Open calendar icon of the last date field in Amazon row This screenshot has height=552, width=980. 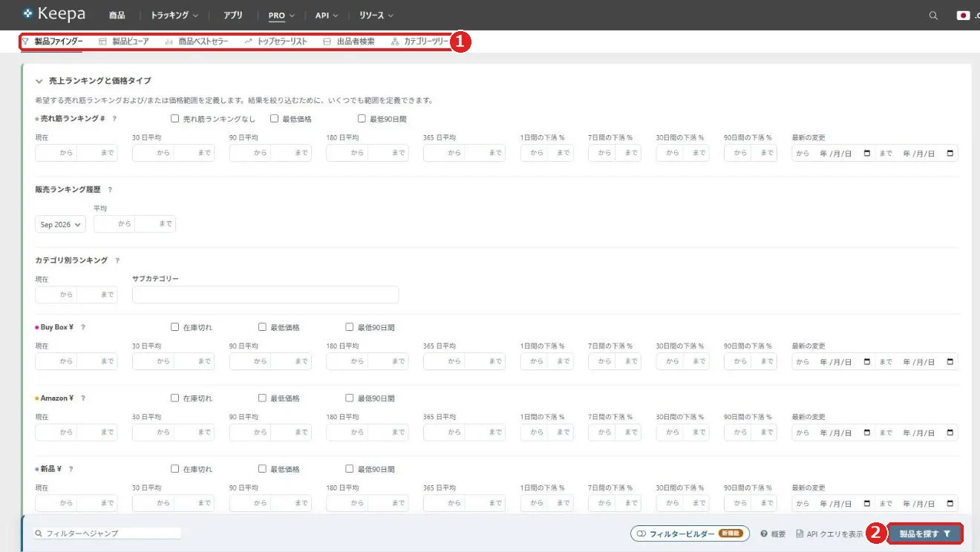pos(950,433)
